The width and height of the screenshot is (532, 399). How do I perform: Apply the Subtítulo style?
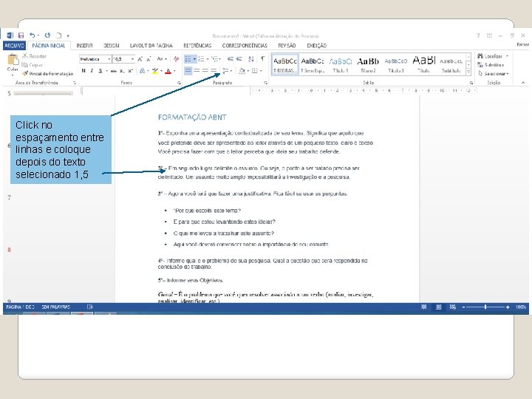[x=451, y=64]
